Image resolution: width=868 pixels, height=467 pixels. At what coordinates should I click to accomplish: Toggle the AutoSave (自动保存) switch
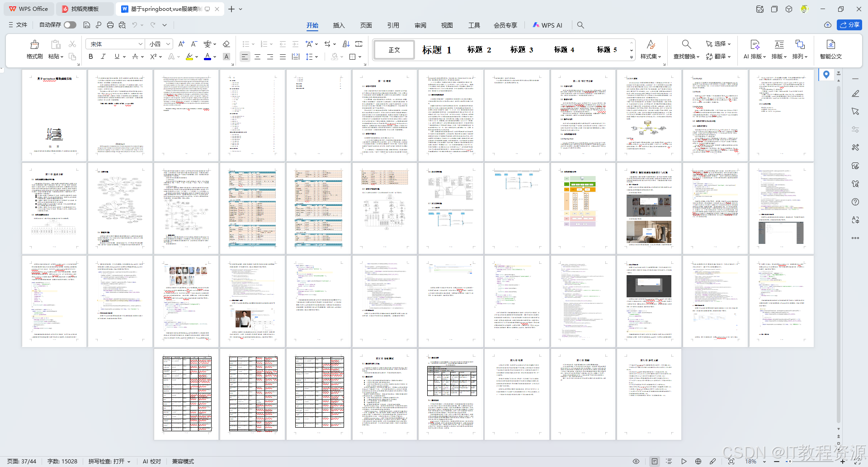coord(70,25)
